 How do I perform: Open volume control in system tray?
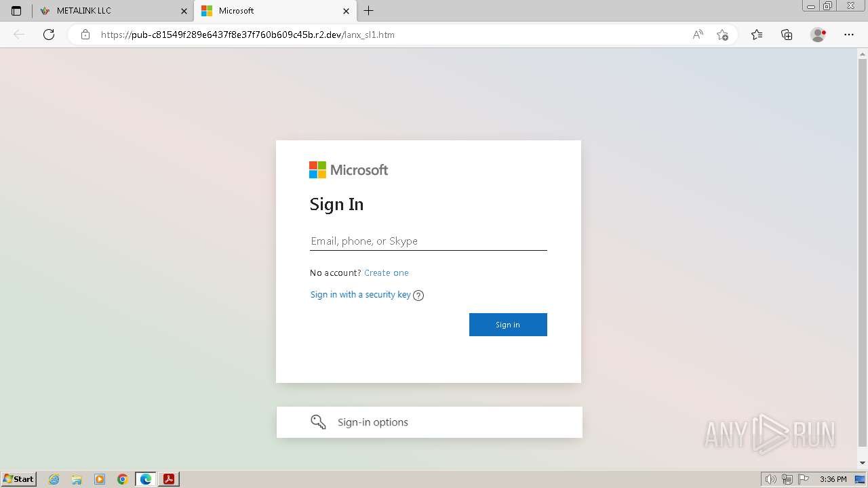click(771, 479)
